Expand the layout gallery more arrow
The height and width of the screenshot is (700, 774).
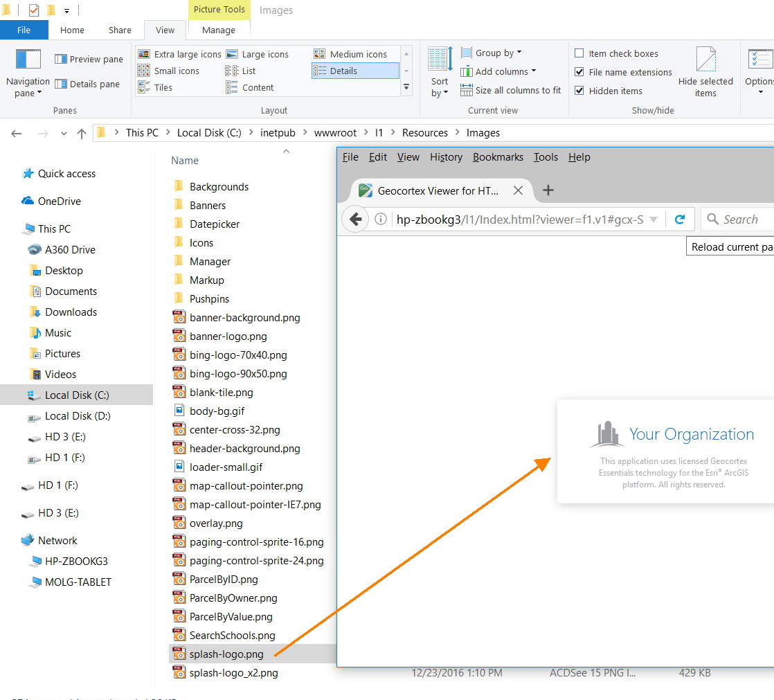pos(406,87)
